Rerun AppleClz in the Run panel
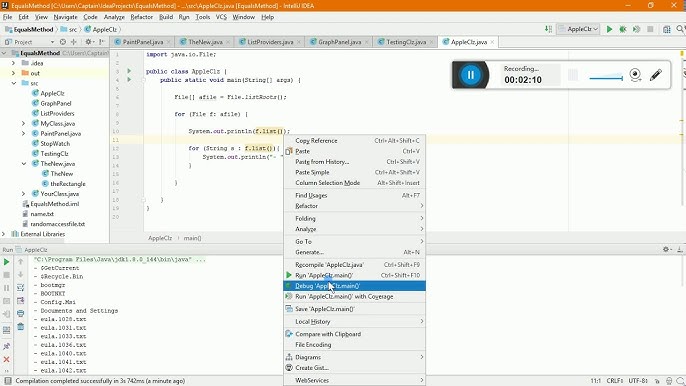Image resolution: width=686 pixels, height=386 pixels. 7,262
